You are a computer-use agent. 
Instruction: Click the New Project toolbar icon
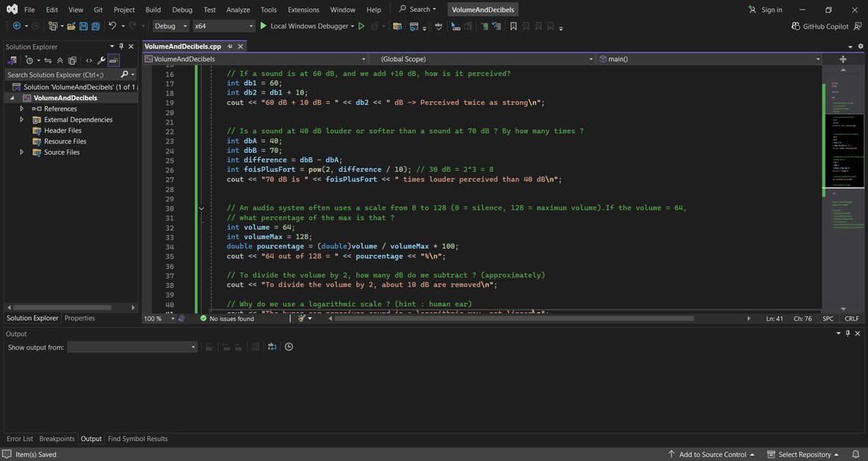click(x=52, y=26)
